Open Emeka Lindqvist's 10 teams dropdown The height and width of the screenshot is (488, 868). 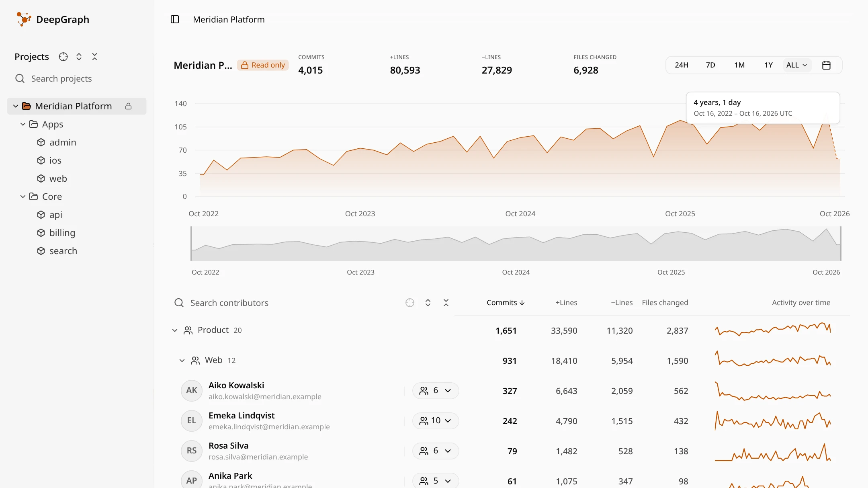[436, 421]
